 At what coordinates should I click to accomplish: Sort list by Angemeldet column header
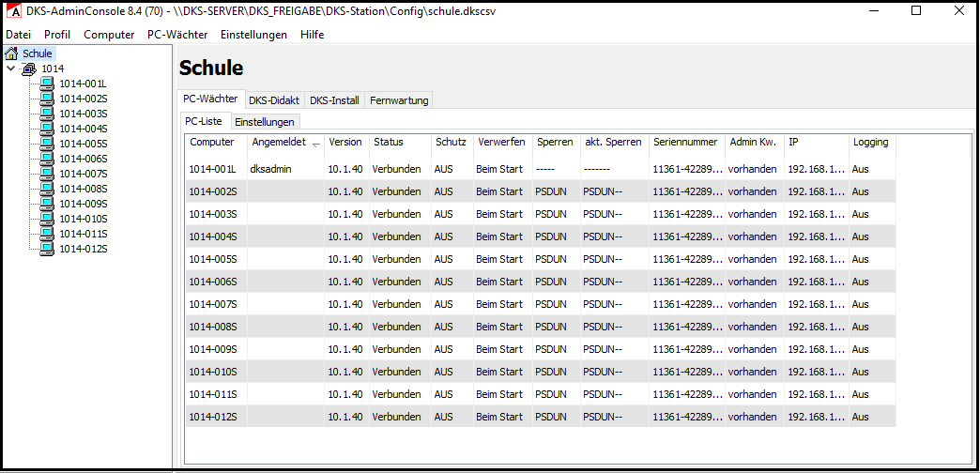(x=279, y=143)
